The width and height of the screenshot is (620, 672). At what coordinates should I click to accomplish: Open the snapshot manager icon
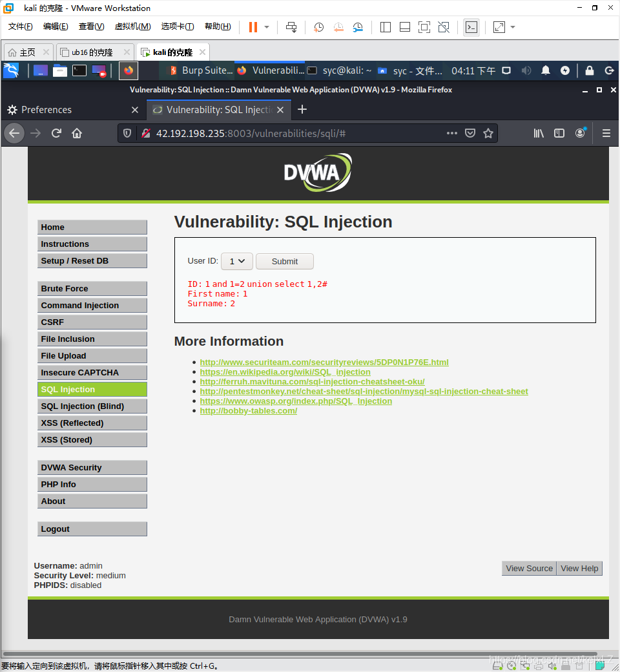click(x=358, y=27)
